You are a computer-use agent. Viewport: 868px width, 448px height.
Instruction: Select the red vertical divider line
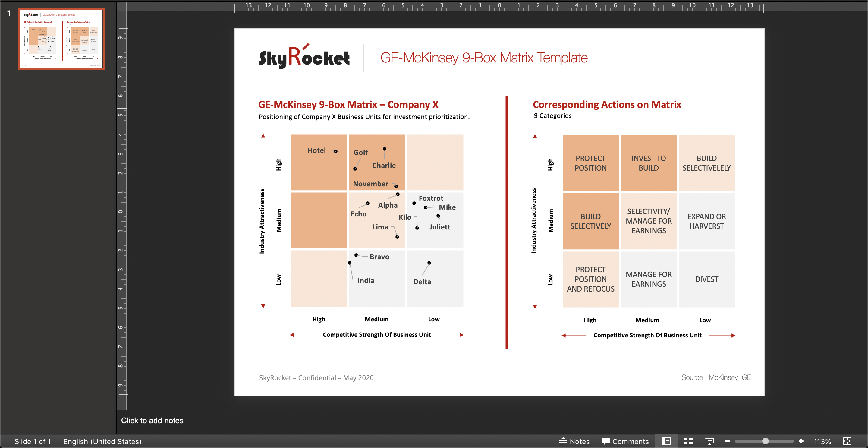coord(506,222)
